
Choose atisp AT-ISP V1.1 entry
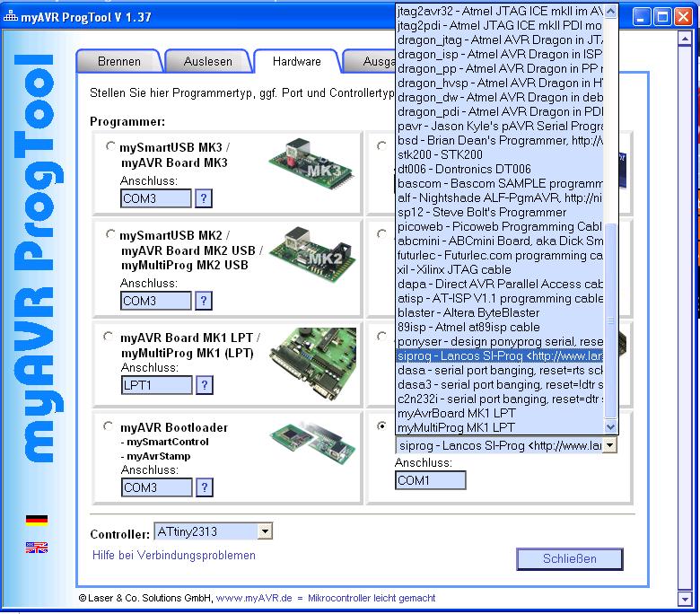coord(500,298)
